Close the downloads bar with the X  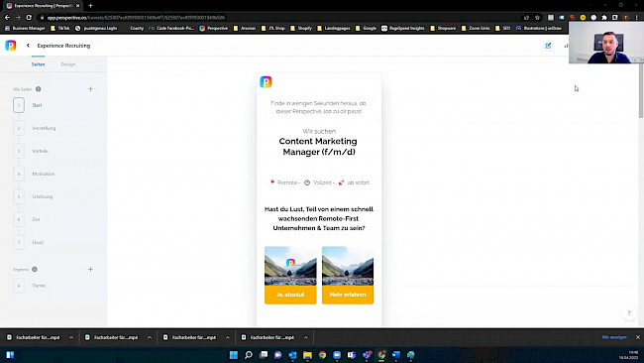637,337
